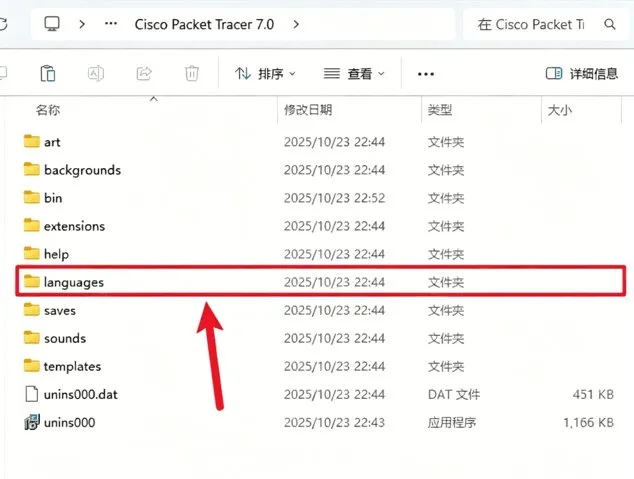634x479 pixels.
Task: Click the 文件夹 type of templates row
Action: [x=446, y=366]
